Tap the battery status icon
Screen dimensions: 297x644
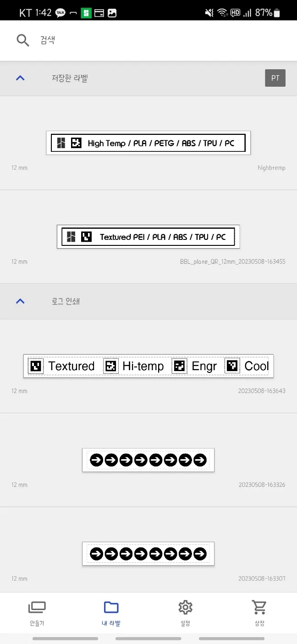[276, 13]
